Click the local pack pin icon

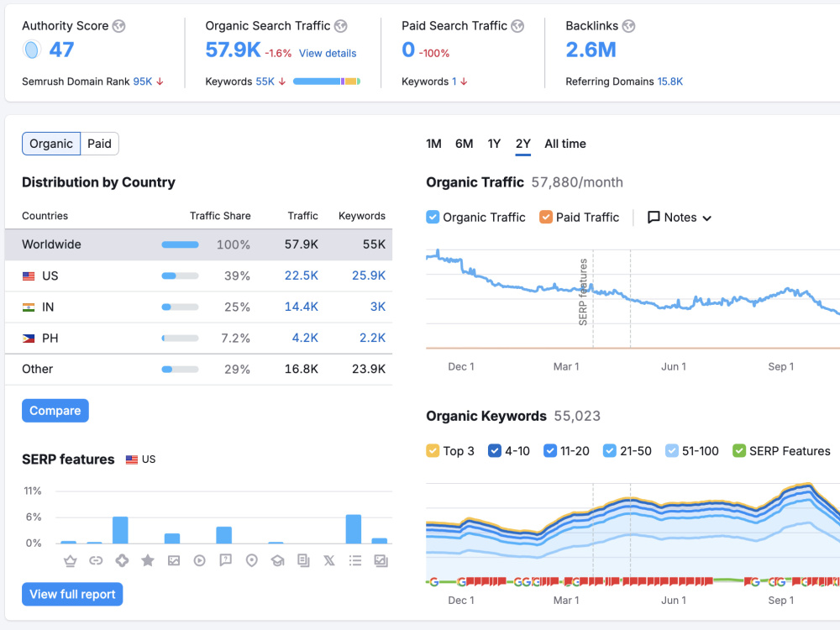pos(251,561)
